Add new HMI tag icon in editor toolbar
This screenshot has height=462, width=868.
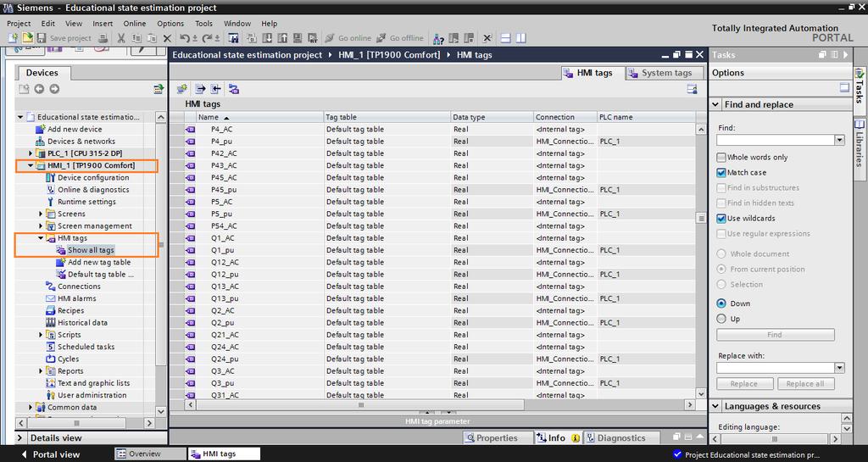181,89
